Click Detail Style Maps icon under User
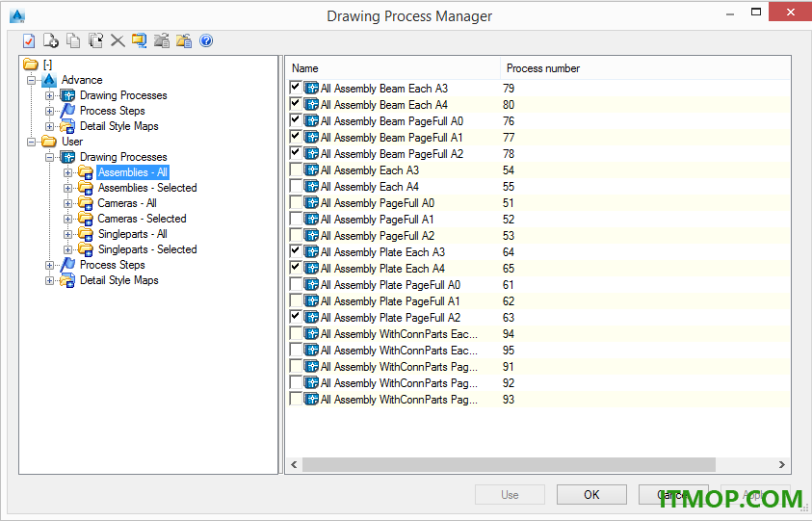Screen dimensions: 812x521 (67, 280)
